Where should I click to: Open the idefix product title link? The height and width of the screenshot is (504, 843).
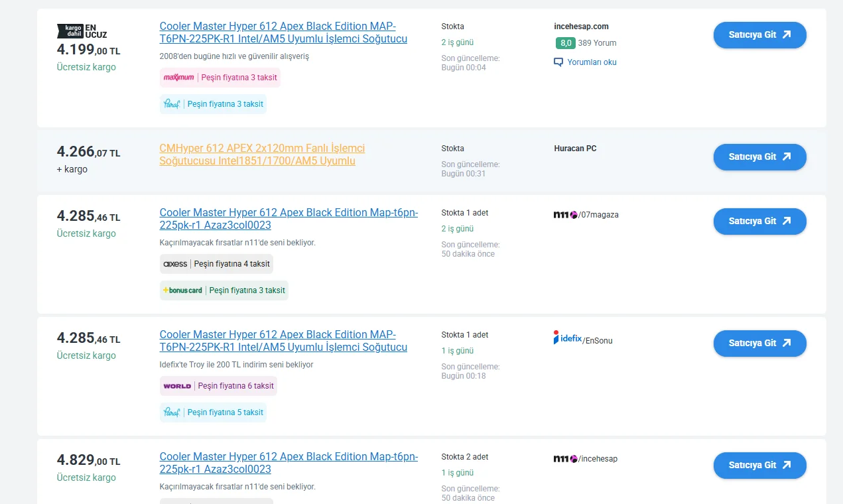click(283, 341)
